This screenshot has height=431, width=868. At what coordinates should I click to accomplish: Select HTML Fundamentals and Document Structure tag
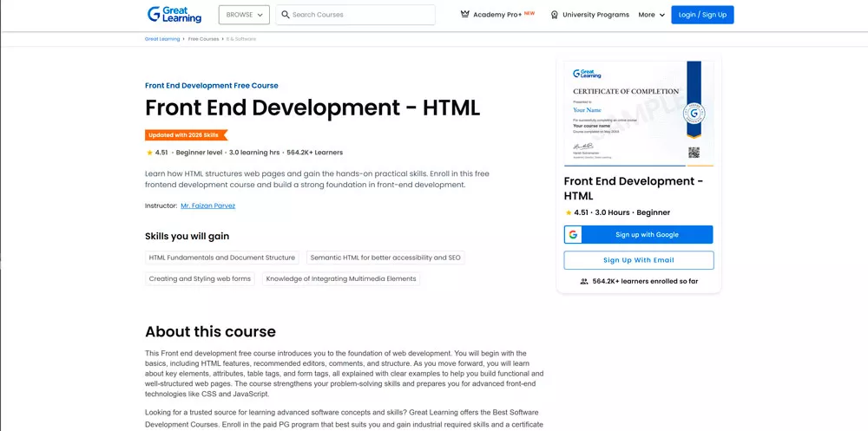pyautogui.click(x=222, y=258)
